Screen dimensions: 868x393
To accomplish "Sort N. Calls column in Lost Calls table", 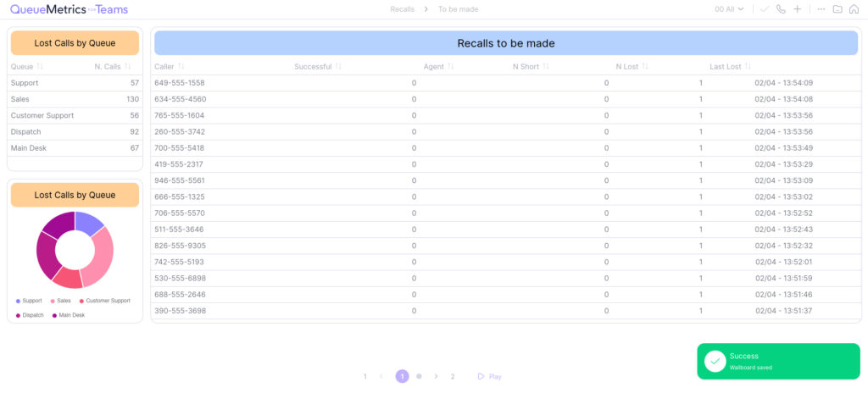I will (x=128, y=66).
